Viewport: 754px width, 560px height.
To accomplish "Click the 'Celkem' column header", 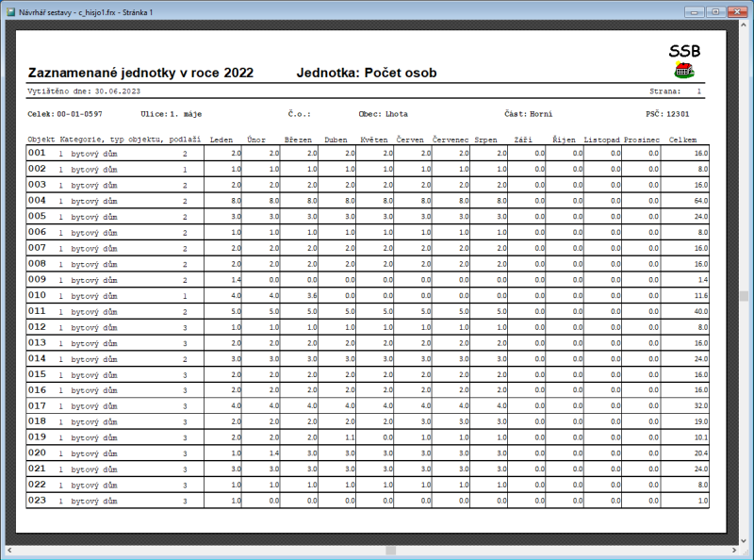I will 682,139.
